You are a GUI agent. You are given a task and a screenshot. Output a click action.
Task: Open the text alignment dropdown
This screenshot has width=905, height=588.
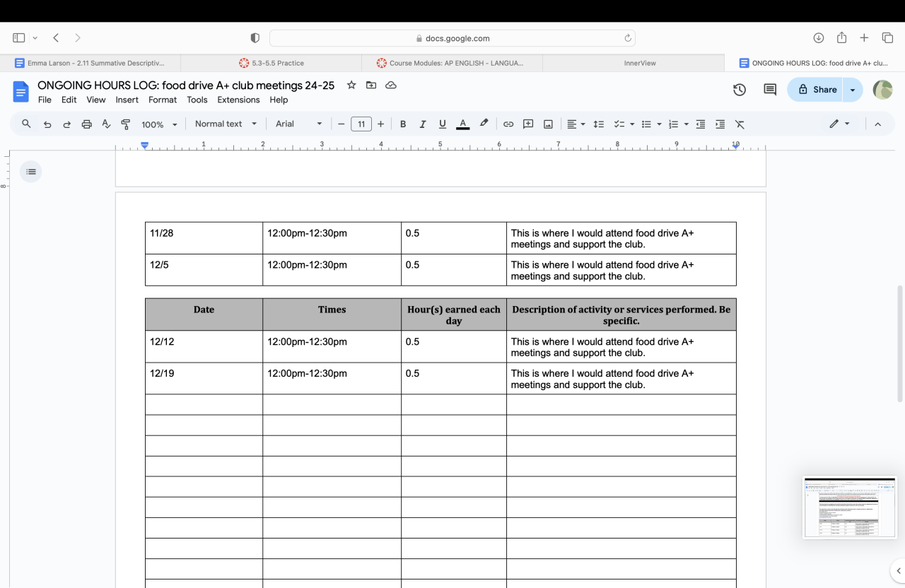pos(576,124)
